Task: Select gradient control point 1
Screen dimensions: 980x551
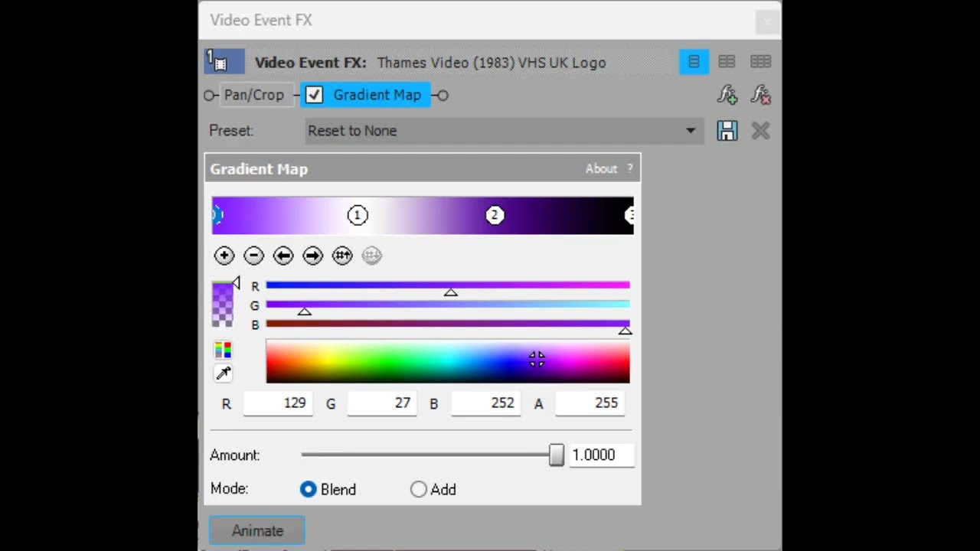Action: pos(358,216)
